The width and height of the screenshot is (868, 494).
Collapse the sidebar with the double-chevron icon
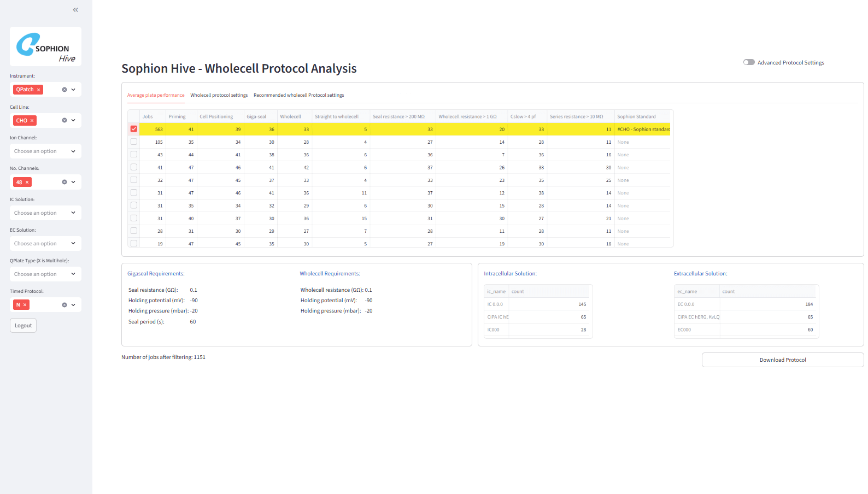(75, 10)
